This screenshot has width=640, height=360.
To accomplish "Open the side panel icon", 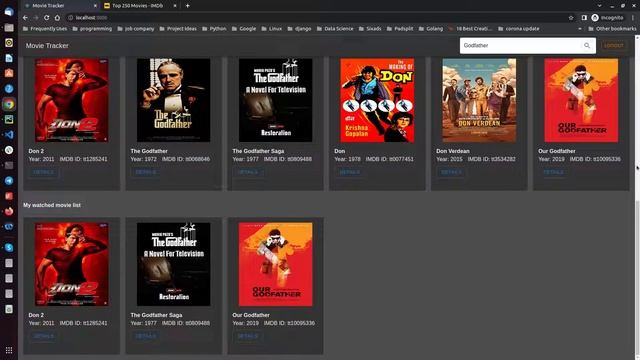I will [584, 18].
